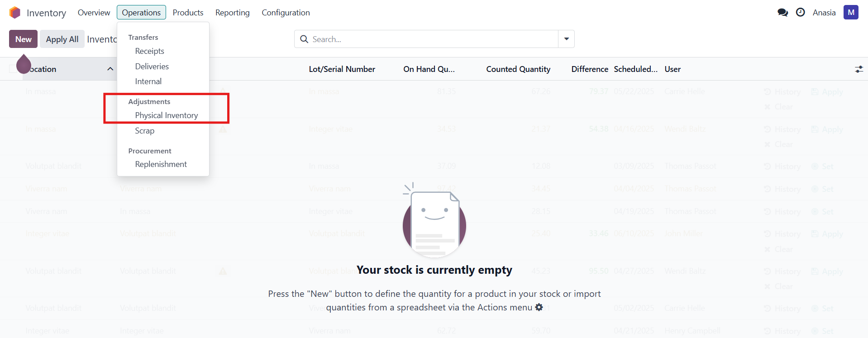The height and width of the screenshot is (338, 868).
Task: Open the activities clock icon
Action: pyautogui.click(x=800, y=12)
